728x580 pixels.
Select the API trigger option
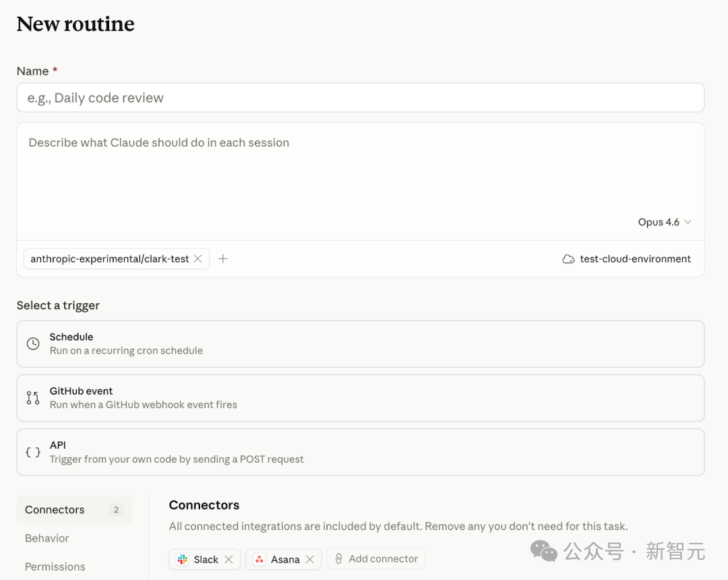point(361,452)
